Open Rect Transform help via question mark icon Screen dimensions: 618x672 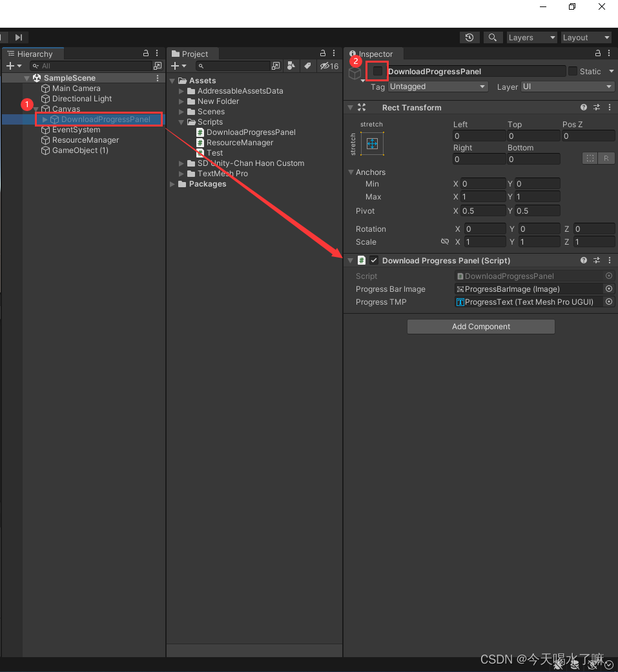[583, 107]
